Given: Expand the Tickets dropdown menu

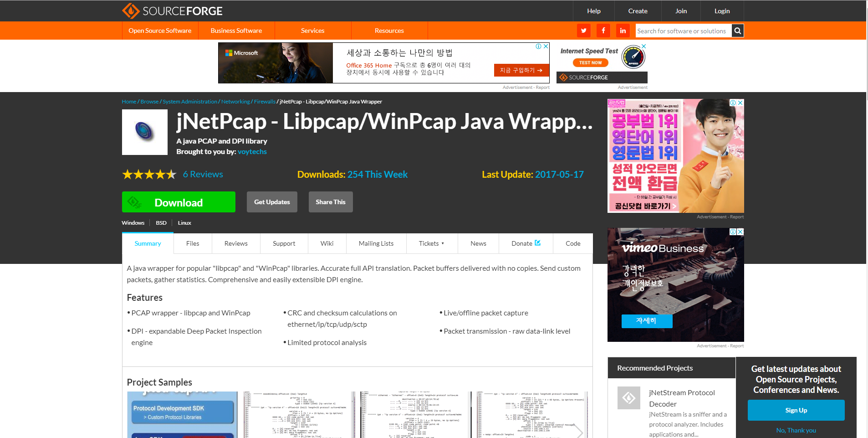Looking at the screenshot, I should [431, 243].
